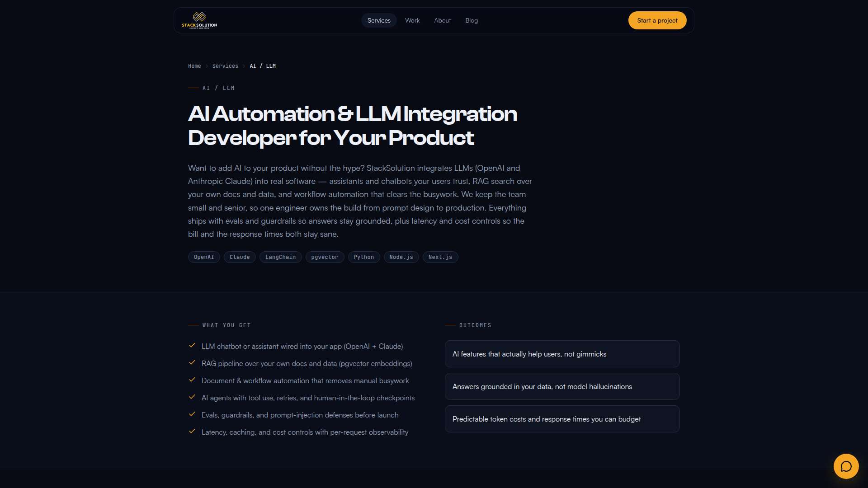Click checkmark beside Latency, caching item

[x=192, y=432]
